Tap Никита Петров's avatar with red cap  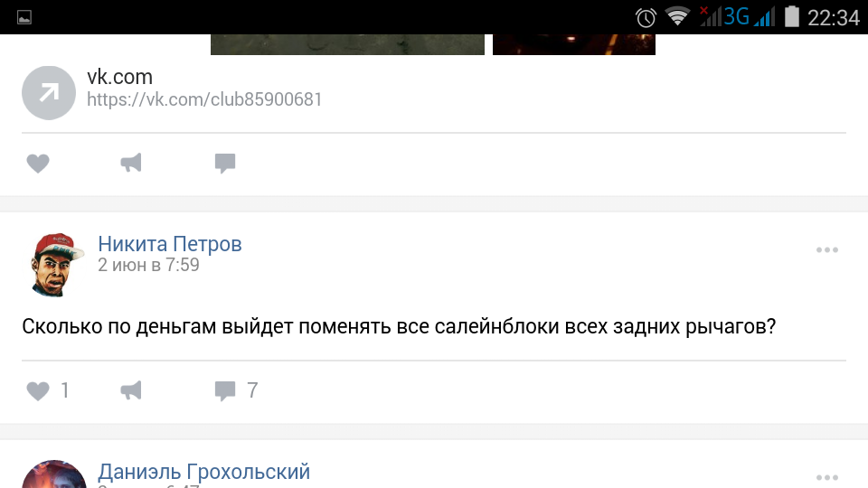click(54, 265)
